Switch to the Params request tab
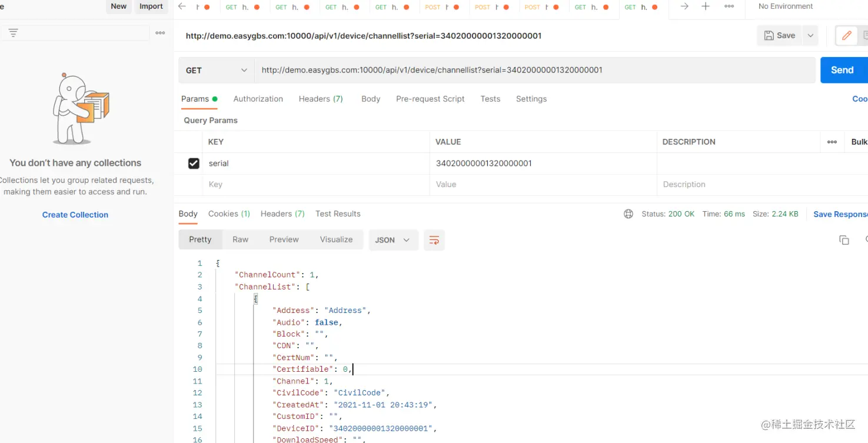This screenshot has width=868, height=443. point(199,99)
